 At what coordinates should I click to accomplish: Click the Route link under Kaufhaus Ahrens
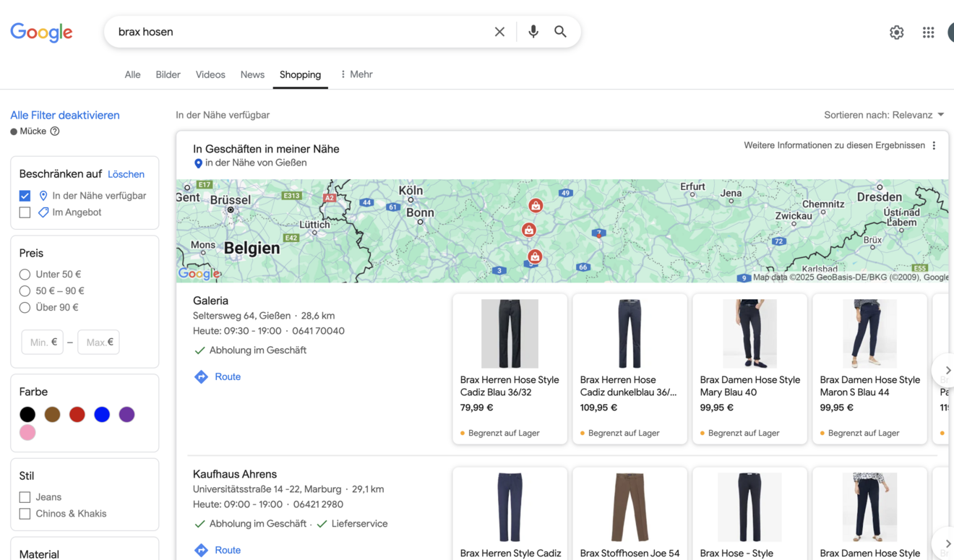pos(228,550)
